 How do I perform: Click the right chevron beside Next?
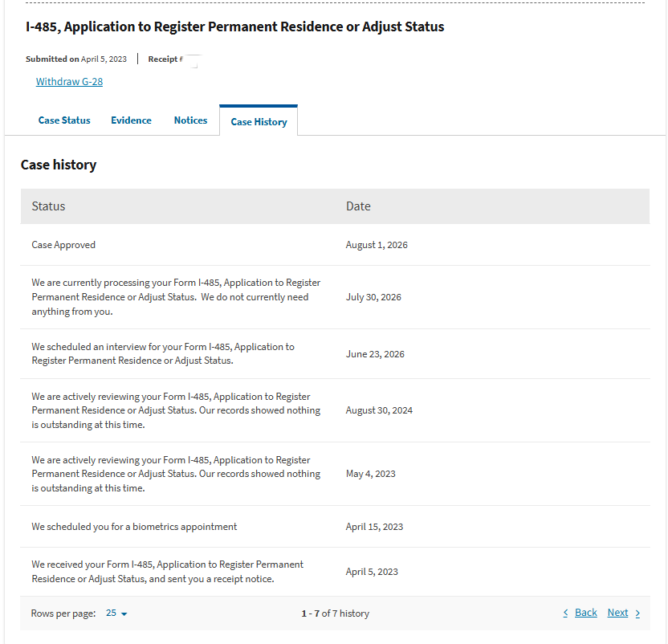pos(637,613)
